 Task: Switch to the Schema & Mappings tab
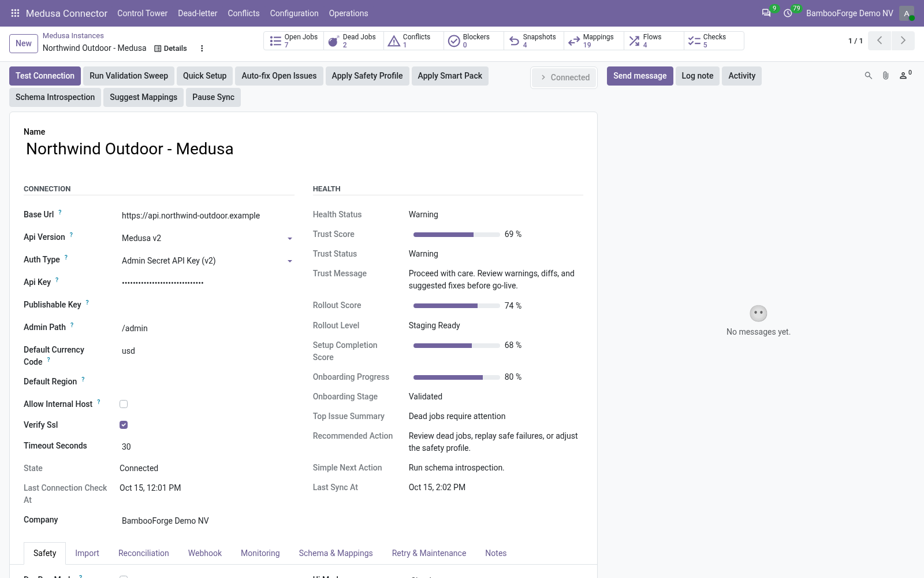pyautogui.click(x=336, y=553)
